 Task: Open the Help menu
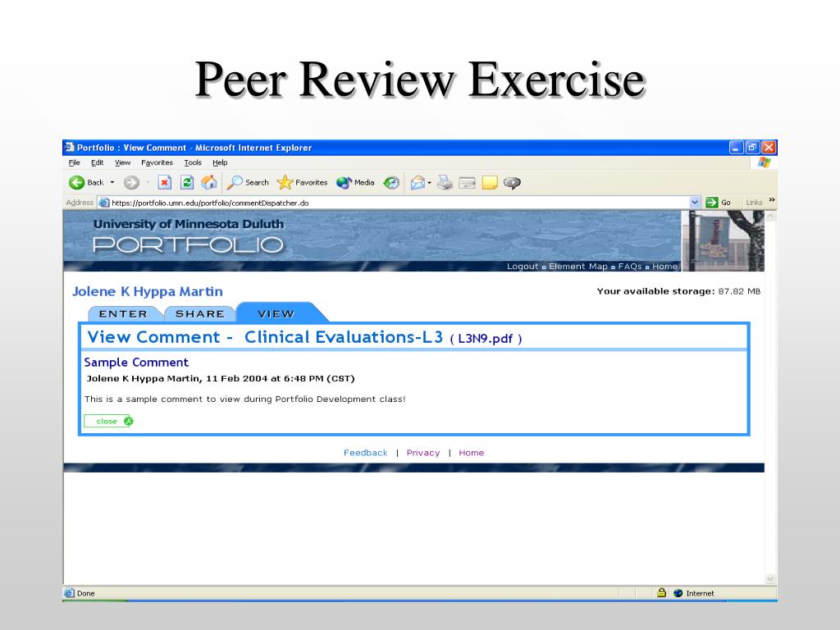[220, 162]
